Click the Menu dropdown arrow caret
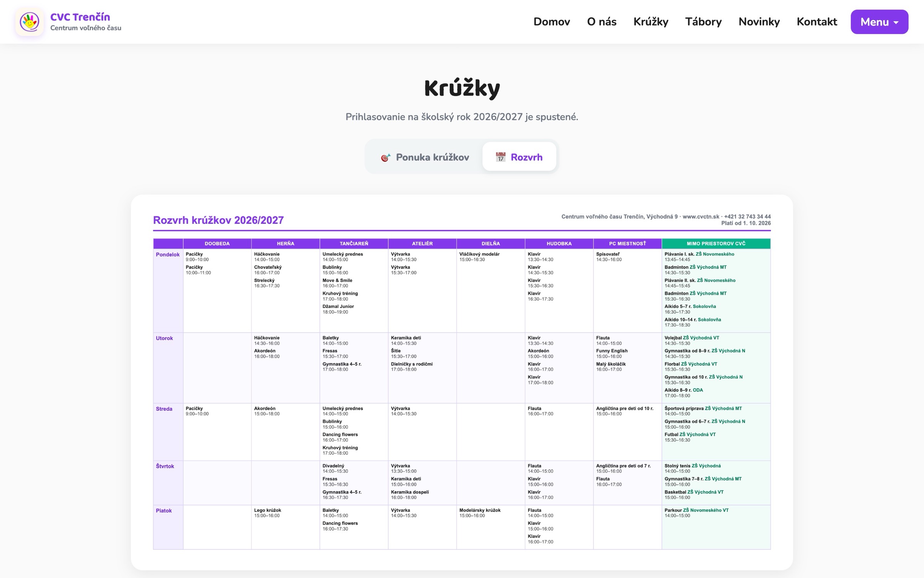The width and height of the screenshot is (924, 578). 896,23
